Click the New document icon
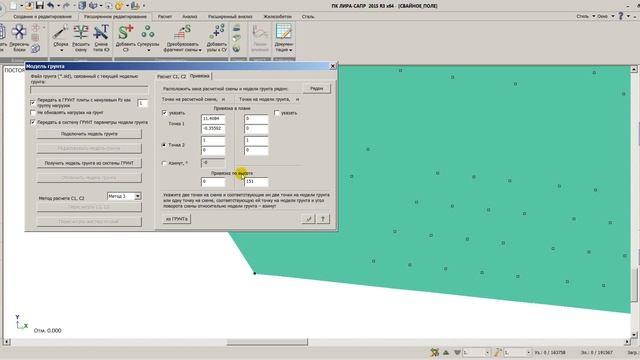Image resolution: width=640 pixels, height=360 pixels. pyautogui.click(x=13, y=5)
